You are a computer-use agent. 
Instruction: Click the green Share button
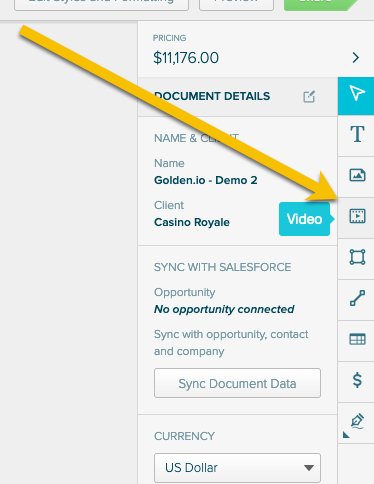[x=321, y=5]
